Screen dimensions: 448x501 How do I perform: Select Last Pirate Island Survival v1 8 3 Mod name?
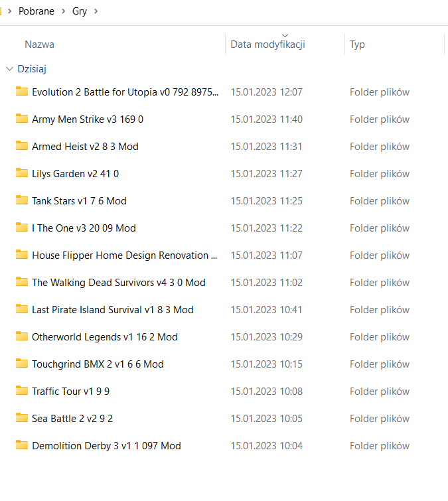tap(113, 310)
